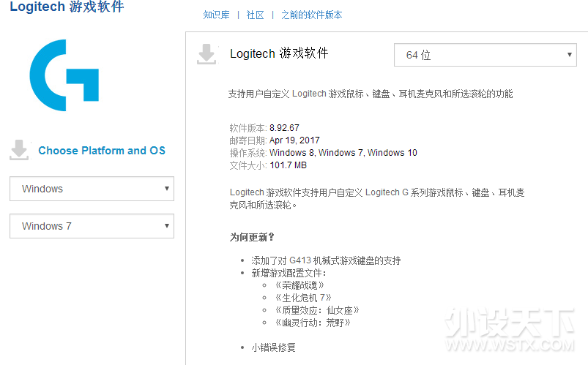Click the Logitech 游戏软件 page title at top left
588x365 pixels.
67,7
